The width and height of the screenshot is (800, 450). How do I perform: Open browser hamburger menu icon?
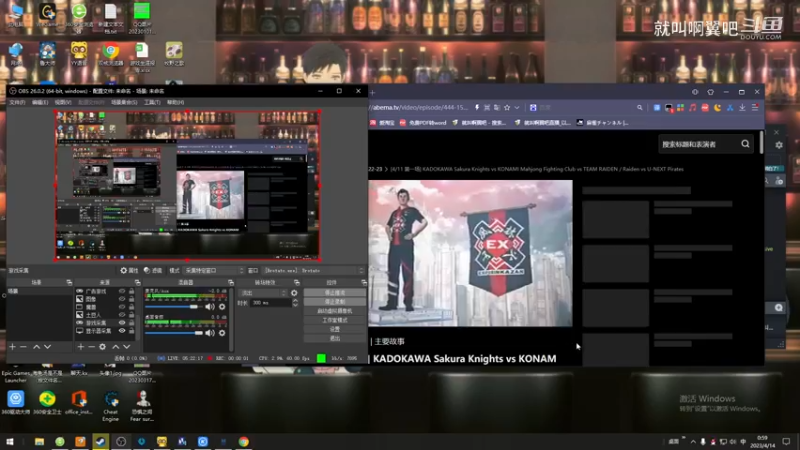coord(755,108)
